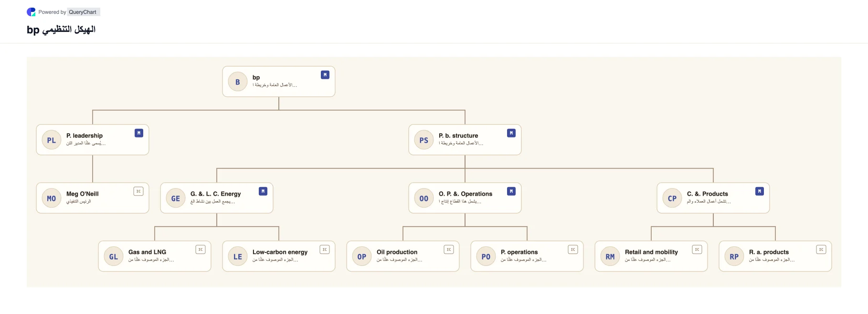Click the PO avatar circle
The width and height of the screenshot is (868, 314).
click(486, 257)
